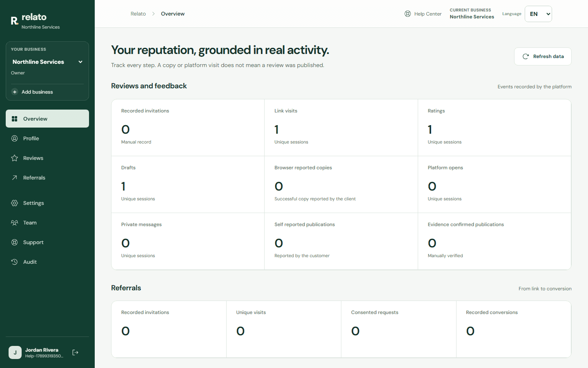The width and height of the screenshot is (588, 368).
Task: Navigate to Referrals
Action: pyautogui.click(x=47, y=177)
